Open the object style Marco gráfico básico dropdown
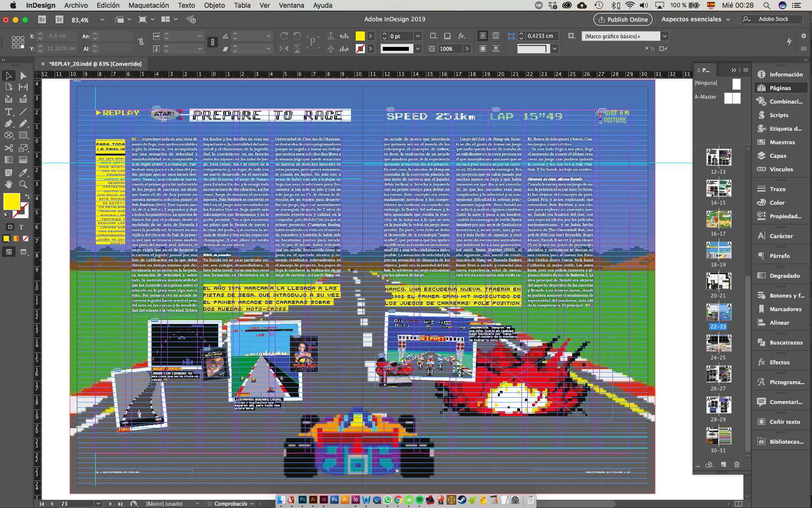This screenshot has width=812, height=508. pyautogui.click(x=665, y=36)
